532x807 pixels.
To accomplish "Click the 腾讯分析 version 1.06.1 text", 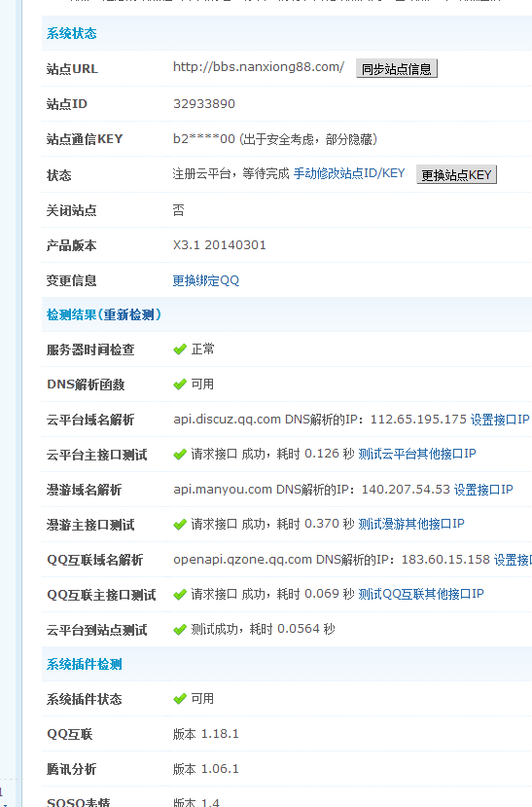I will (x=205, y=769).
